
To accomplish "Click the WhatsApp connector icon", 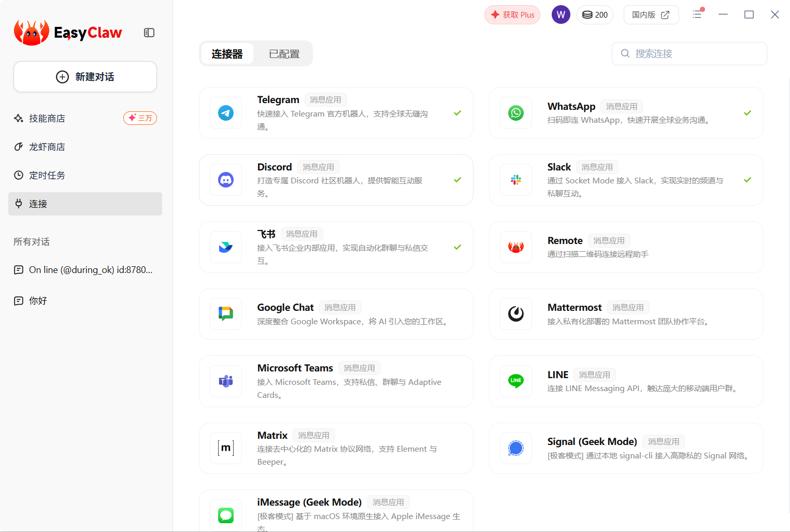I will [x=515, y=113].
